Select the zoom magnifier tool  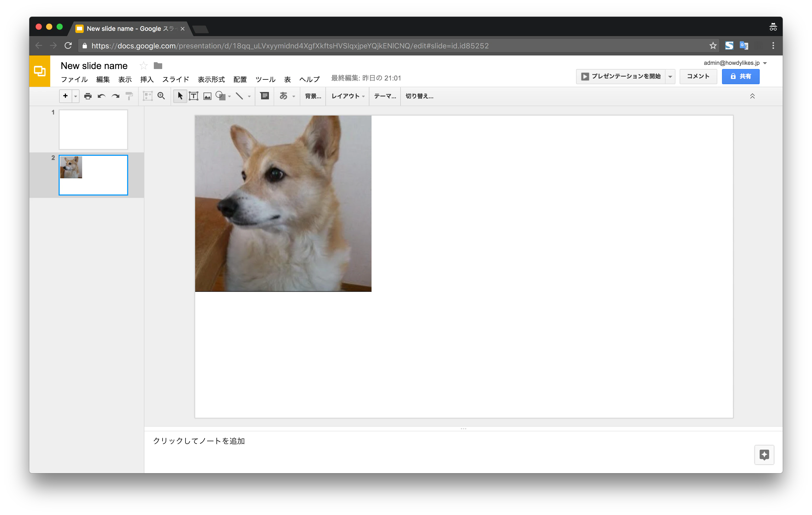click(161, 96)
